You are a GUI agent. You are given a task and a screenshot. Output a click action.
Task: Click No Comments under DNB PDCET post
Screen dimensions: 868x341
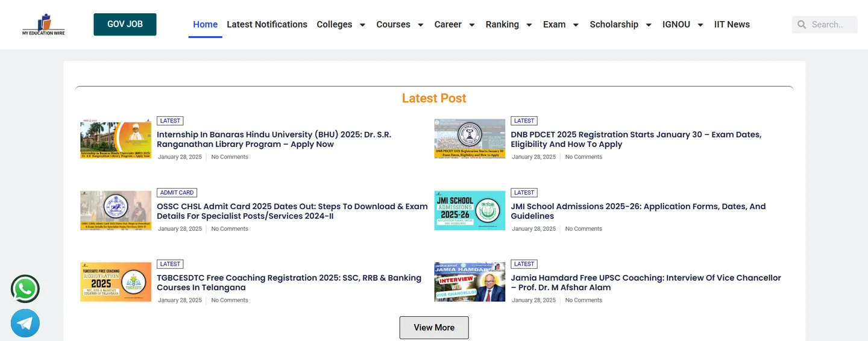583,157
